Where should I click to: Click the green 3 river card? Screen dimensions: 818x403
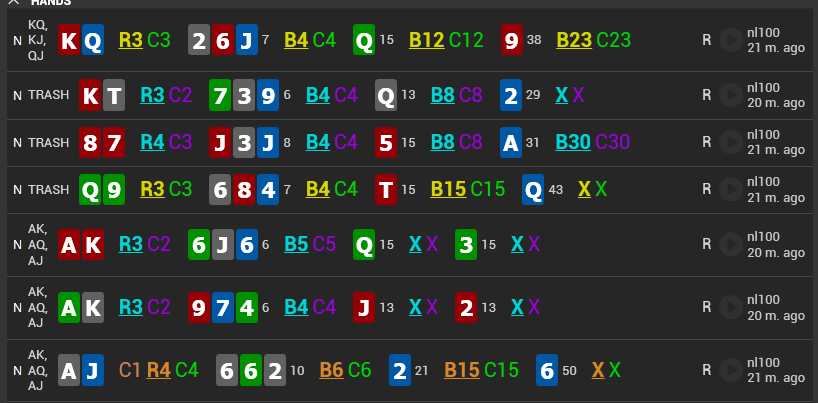point(466,244)
